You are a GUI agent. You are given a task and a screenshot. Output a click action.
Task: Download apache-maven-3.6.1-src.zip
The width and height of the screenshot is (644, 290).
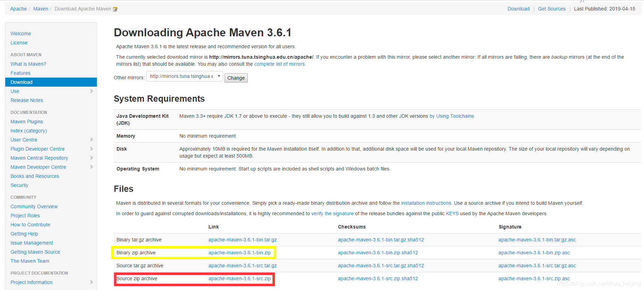click(x=240, y=278)
